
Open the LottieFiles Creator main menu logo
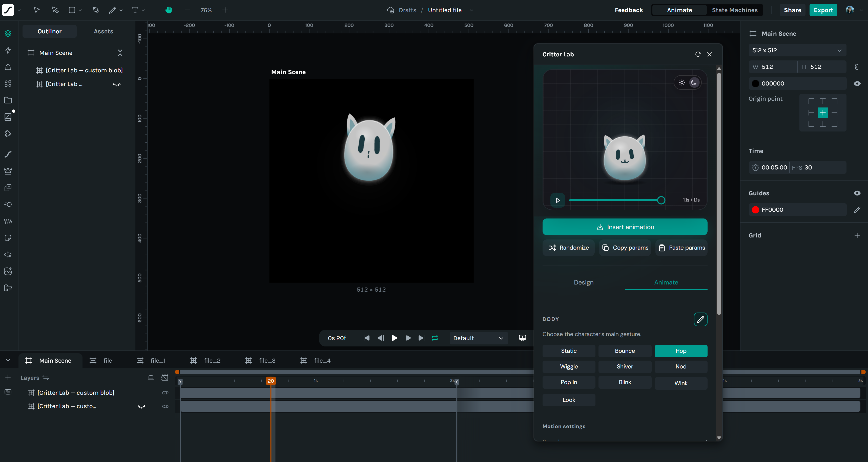8,10
